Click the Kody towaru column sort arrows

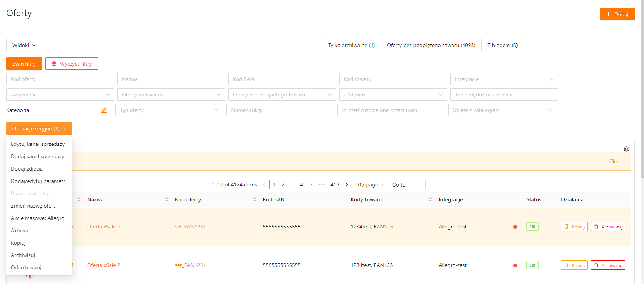click(x=430, y=199)
